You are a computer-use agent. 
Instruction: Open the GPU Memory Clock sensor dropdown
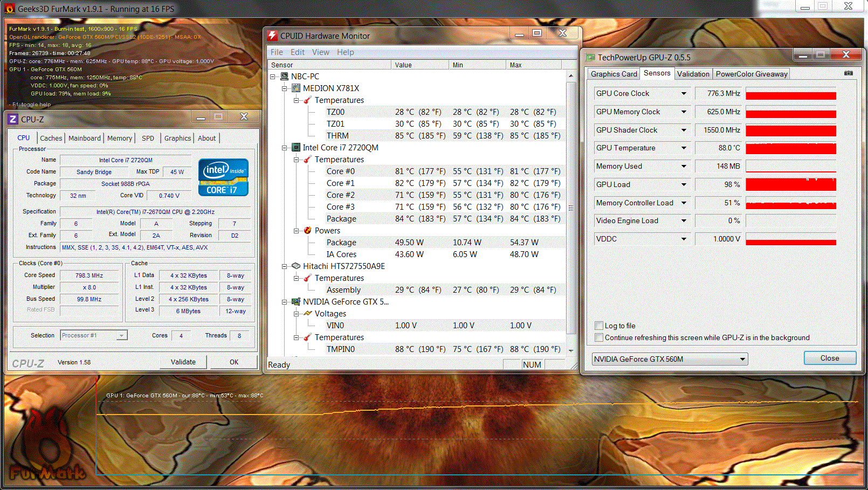click(x=684, y=112)
